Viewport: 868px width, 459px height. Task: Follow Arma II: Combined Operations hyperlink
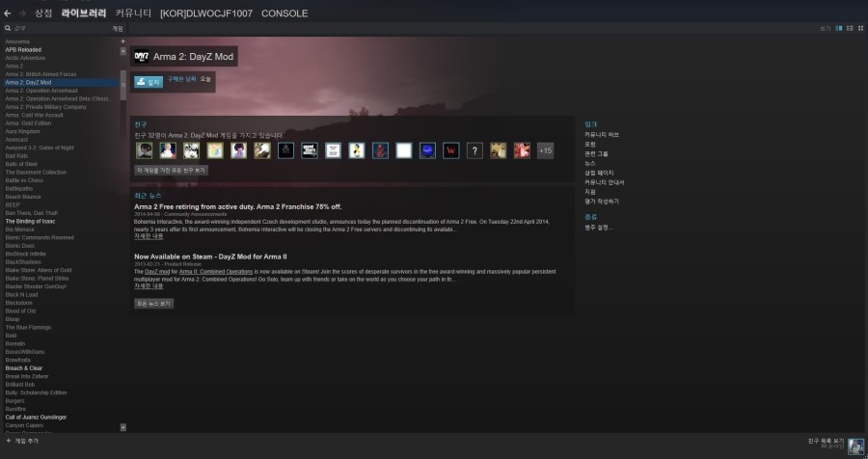click(216, 272)
